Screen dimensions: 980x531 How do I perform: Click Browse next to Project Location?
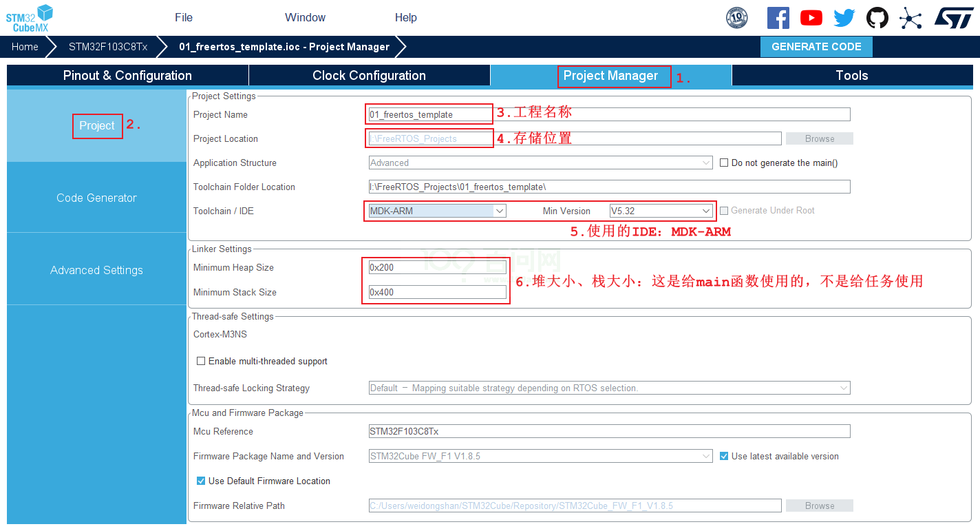(820, 138)
